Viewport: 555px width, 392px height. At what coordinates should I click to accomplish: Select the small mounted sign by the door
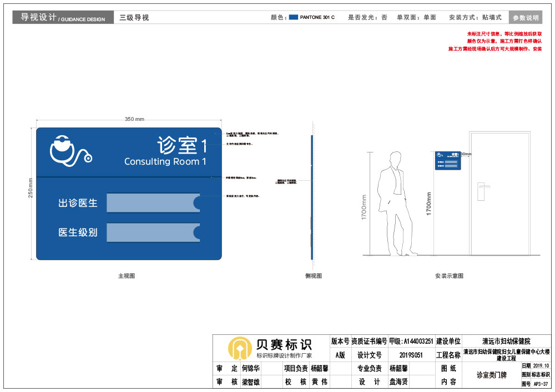pyautogui.click(x=448, y=160)
